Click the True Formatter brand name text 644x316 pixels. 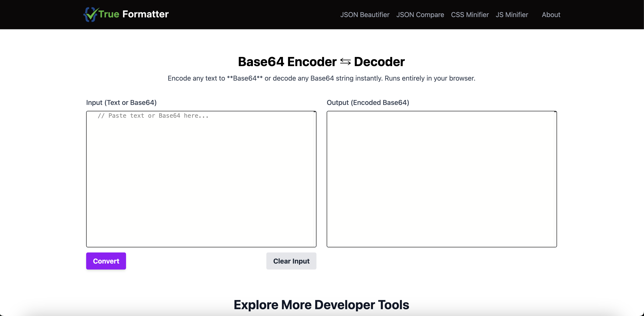(x=133, y=14)
